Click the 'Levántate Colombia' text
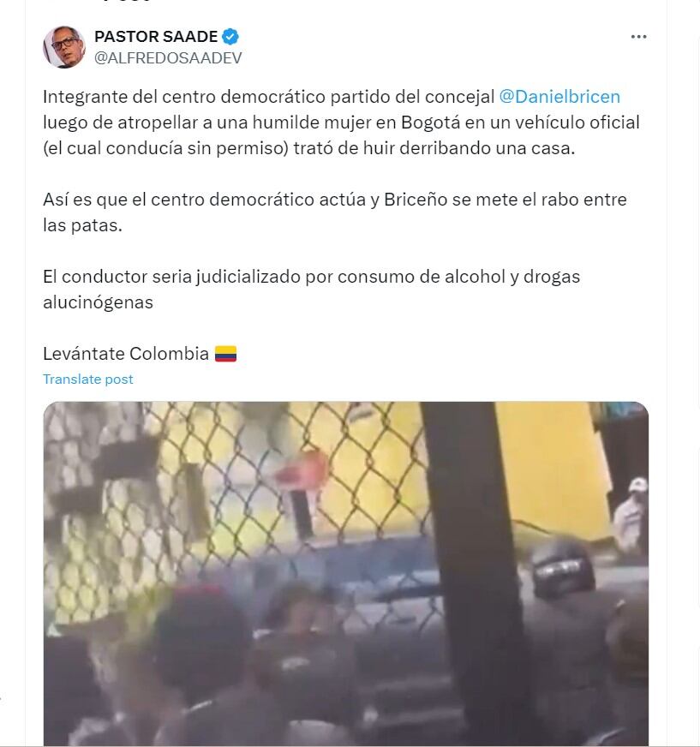Screen dimensions: 700x747 click(126, 354)
